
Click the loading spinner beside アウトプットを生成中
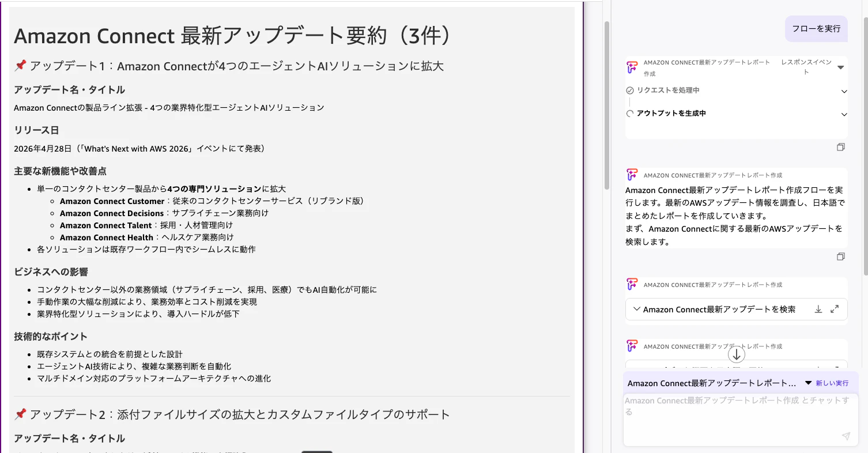pos(630,114)
